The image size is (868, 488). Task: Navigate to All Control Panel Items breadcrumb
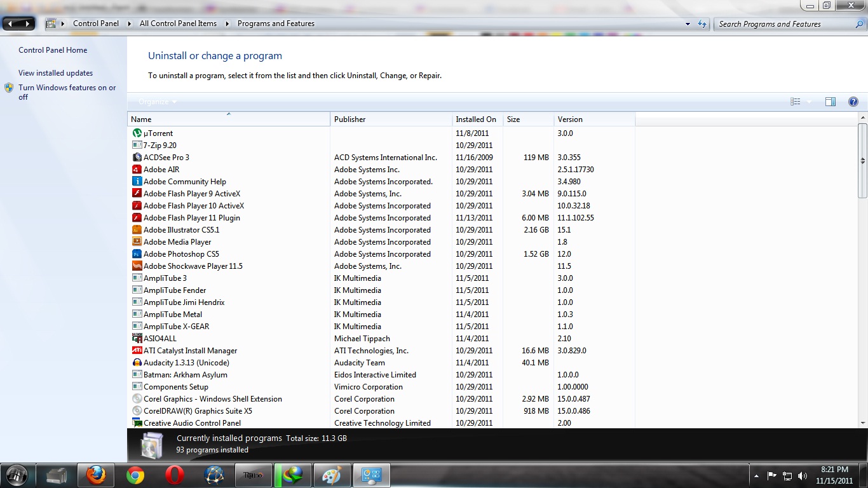tap(179, 24)
